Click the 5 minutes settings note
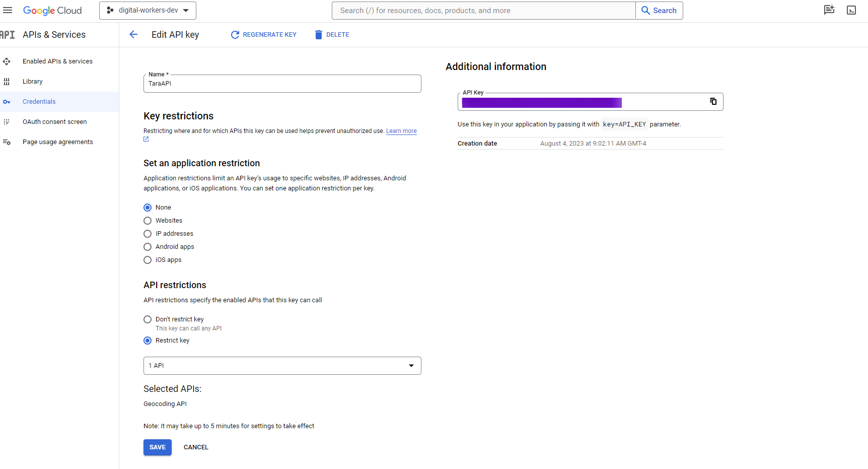868x469 pixels. pos(229,426)
